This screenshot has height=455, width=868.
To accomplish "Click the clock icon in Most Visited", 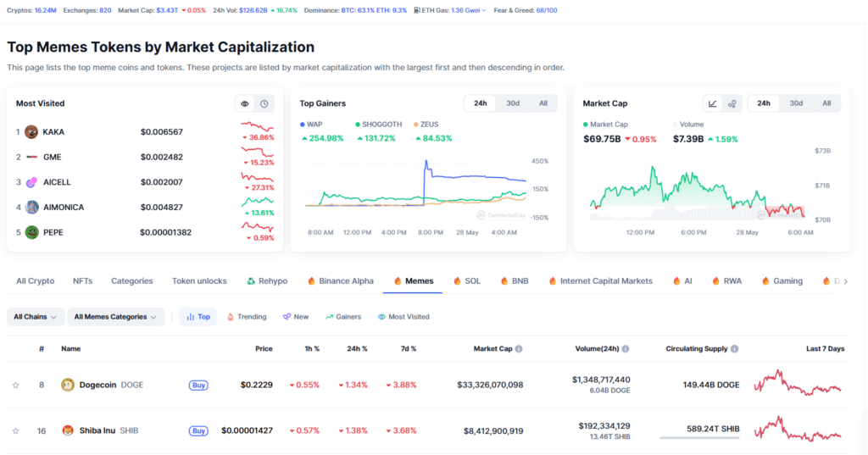I will pyautogui.click(x=264, y=103).
